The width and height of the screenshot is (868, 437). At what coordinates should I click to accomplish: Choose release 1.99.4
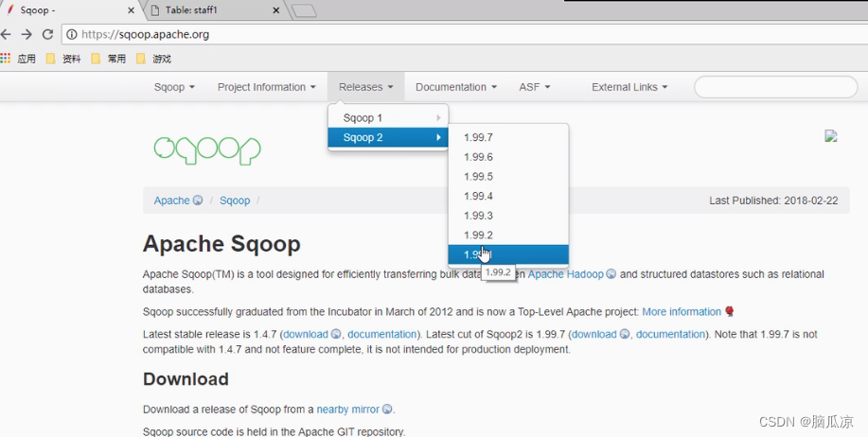[x=508, y=196]
